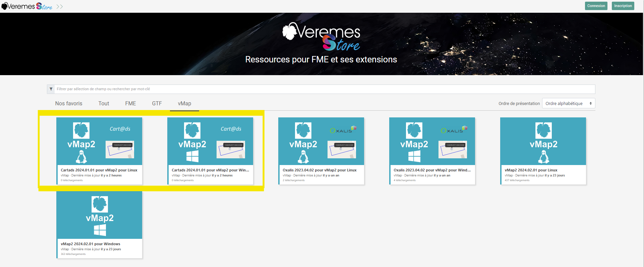Click the Oxalis logo on the Oxalis Linux card

pos(343,130)
